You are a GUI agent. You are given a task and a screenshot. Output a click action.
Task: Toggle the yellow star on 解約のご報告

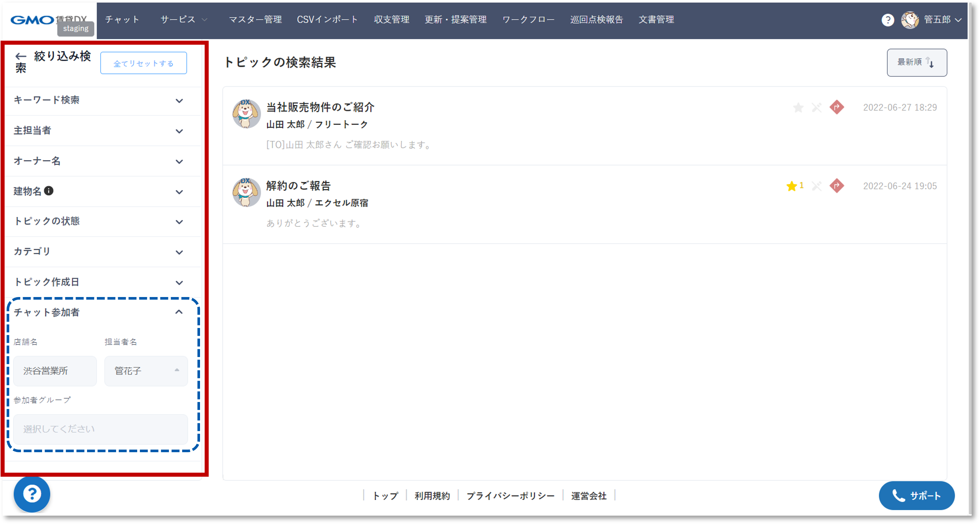pyautogui.click(x=792, y=186)
